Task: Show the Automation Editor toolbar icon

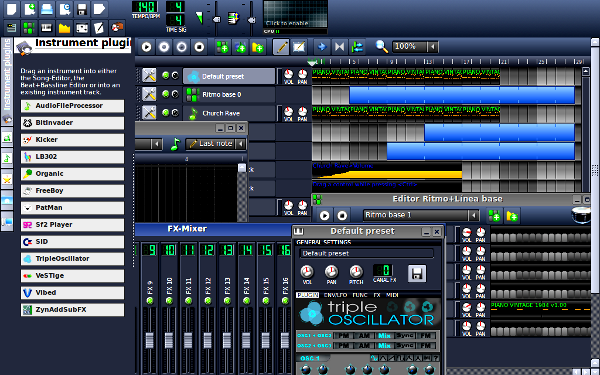Action: pos(64,28)
